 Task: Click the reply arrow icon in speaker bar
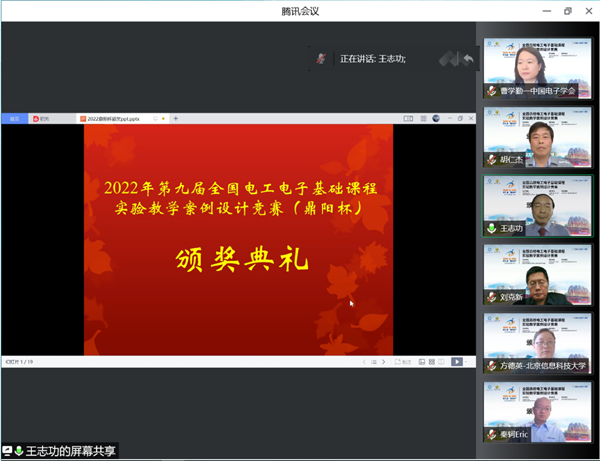(468, 59)
